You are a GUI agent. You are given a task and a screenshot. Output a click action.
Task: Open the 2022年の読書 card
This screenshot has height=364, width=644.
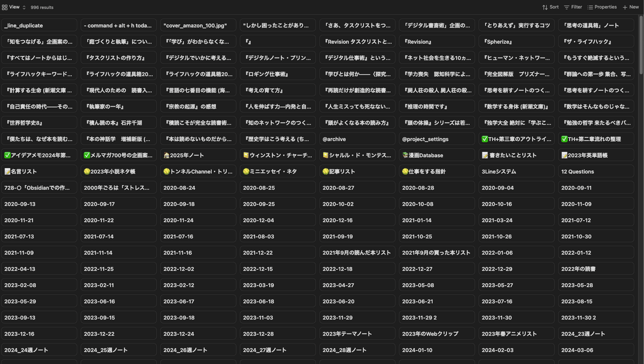point(596,269)
